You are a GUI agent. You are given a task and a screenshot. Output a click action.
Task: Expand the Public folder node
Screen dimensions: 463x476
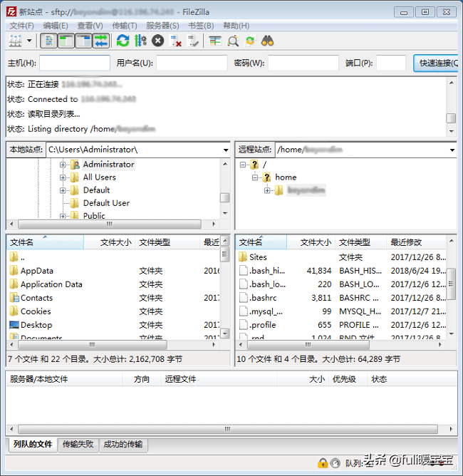coord(63,216)
